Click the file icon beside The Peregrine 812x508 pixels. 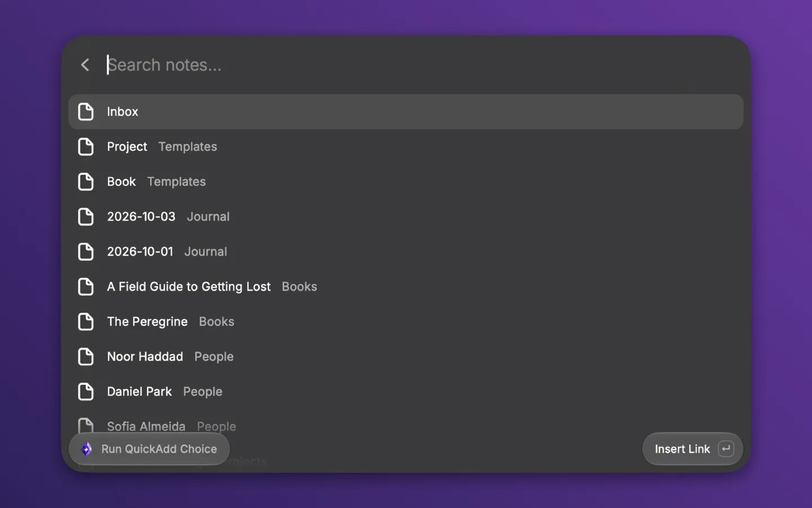click(86, 322)
